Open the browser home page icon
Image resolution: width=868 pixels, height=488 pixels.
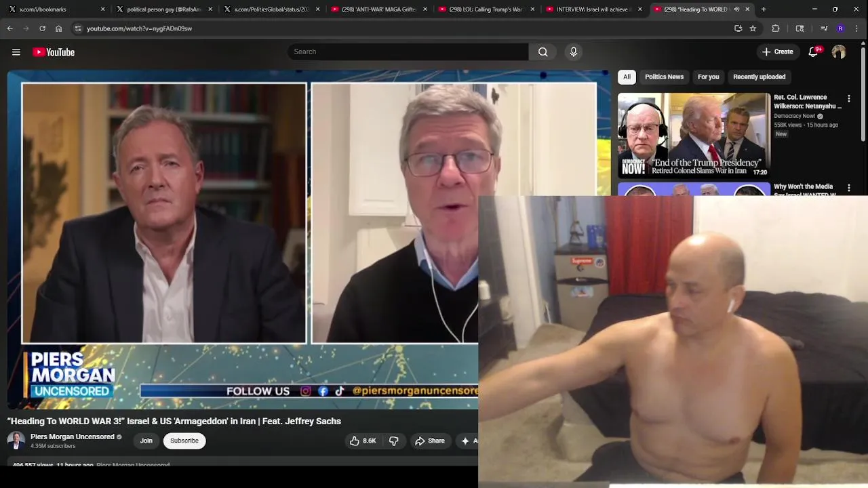point(58,28)
